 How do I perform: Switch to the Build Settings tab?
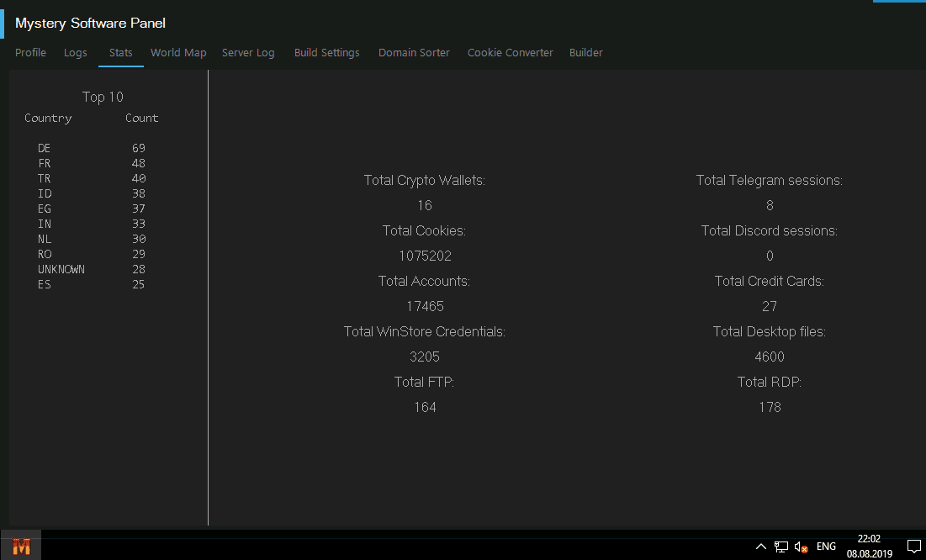pos(326,53)
